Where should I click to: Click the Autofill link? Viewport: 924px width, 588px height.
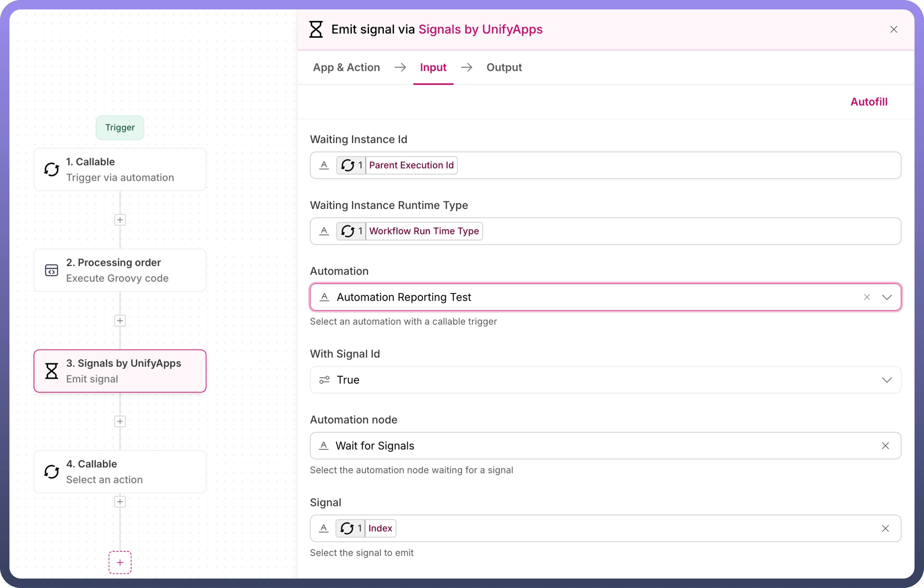(869, 102)
